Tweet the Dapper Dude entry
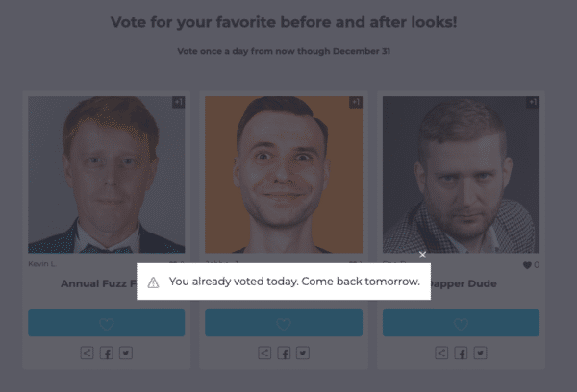 pos(479,354)
